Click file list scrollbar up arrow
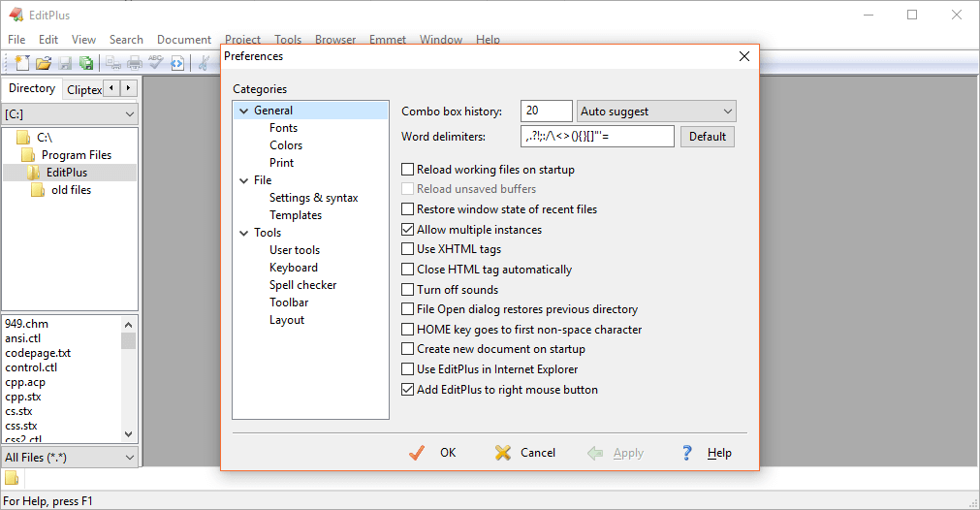 [128, 325]
